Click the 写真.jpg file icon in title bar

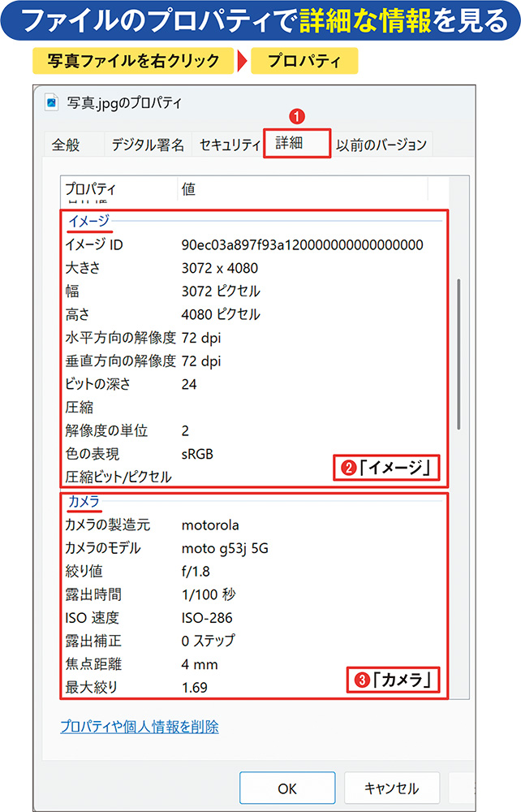point(52,102)
